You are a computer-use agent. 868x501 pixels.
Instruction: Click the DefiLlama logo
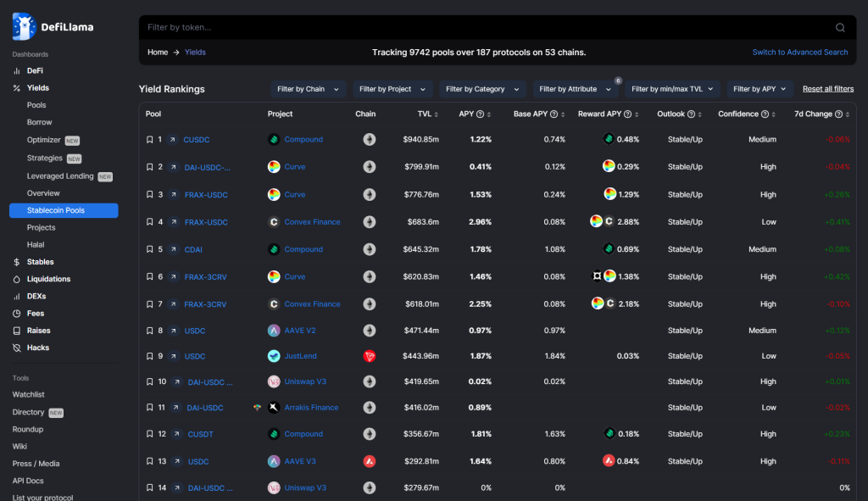[x=53, y=26]
